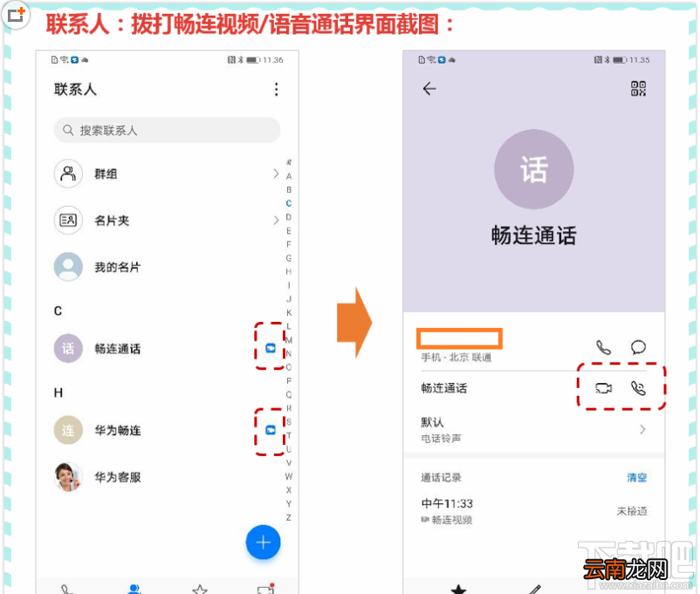Tap the large 话 contact avatar
The height and width of the screenshot is (594, 700).
pyautogui.click(x=534, y=169)
